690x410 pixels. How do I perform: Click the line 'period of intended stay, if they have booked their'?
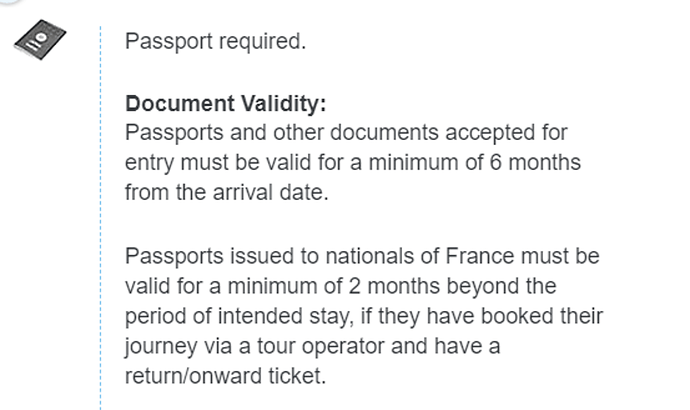pos(364,316)
